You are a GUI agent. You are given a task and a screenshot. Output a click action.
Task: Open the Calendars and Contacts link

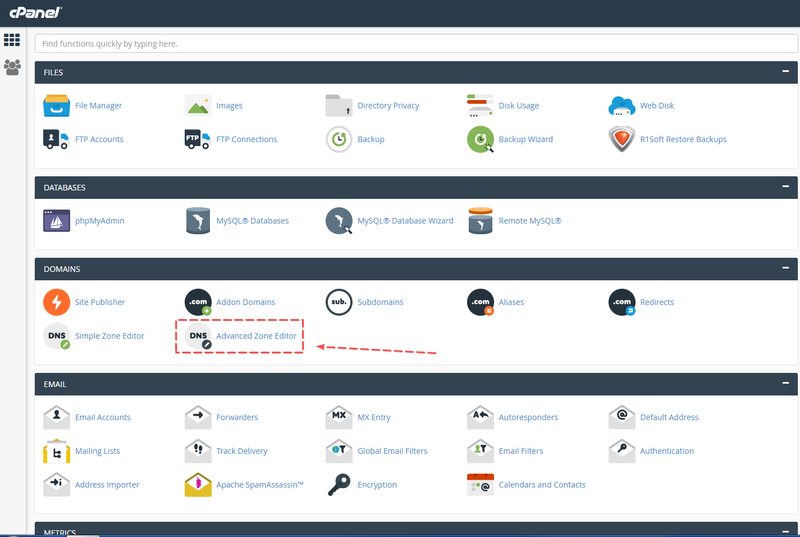[x=542, y=484]
